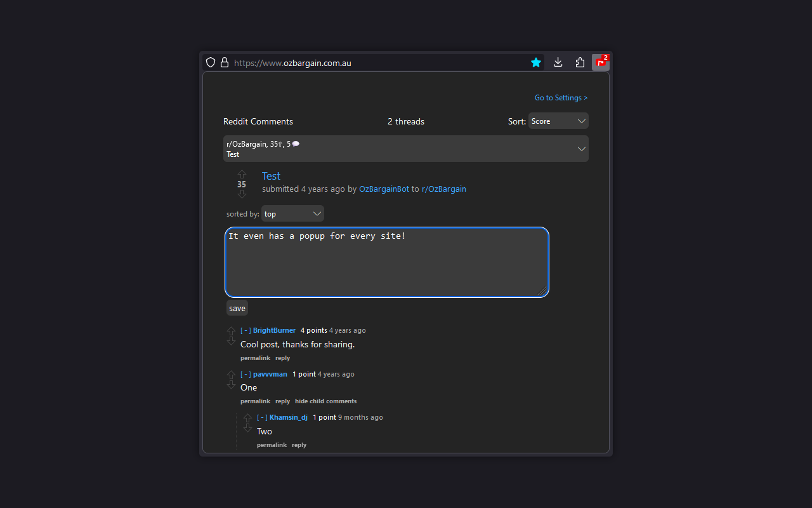Open Go to Settings link
812x508 pixels.
click(561, 98)
